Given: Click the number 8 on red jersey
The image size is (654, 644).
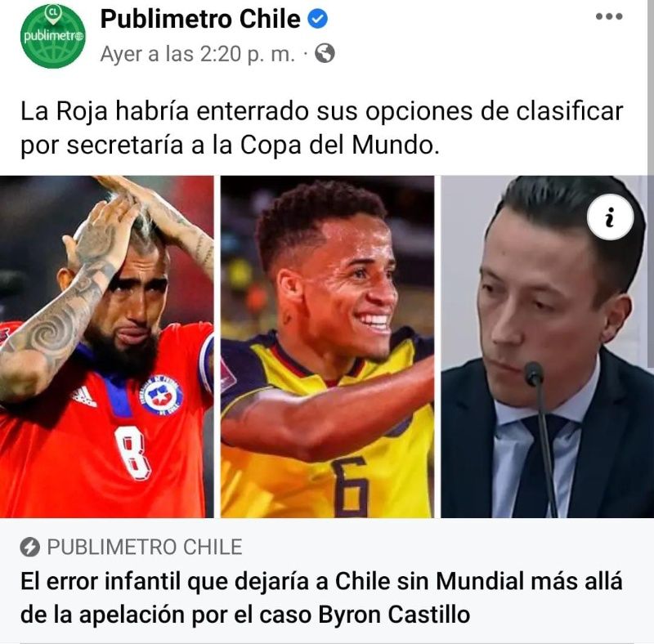Looking at the screenshot, I should [x=132, y=453].
